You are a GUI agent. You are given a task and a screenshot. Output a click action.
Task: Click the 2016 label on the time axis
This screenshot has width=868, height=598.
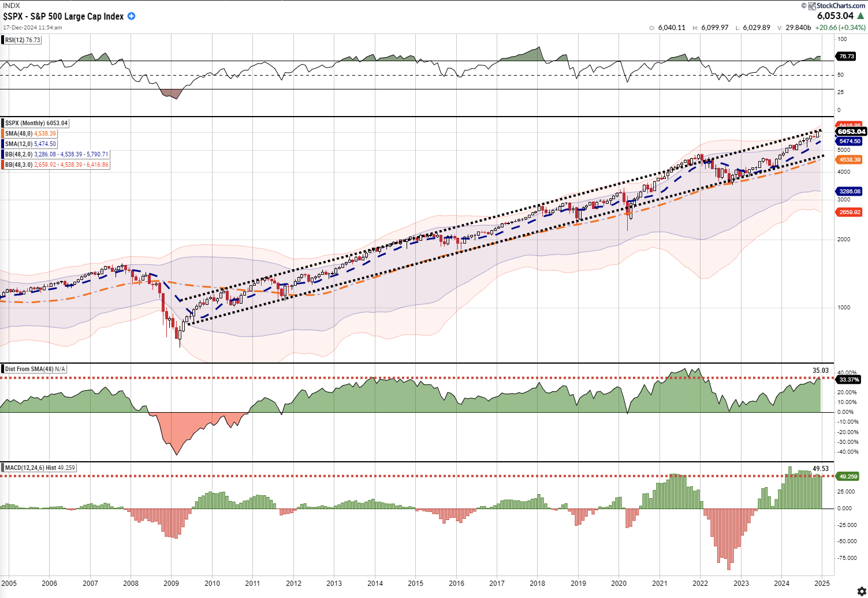point(456,583)
